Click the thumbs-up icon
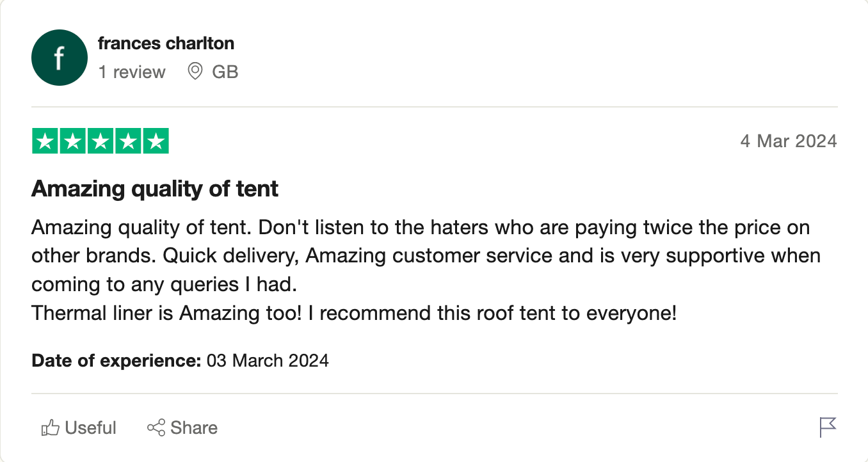 pyautogui.click(x=50, y=427)
